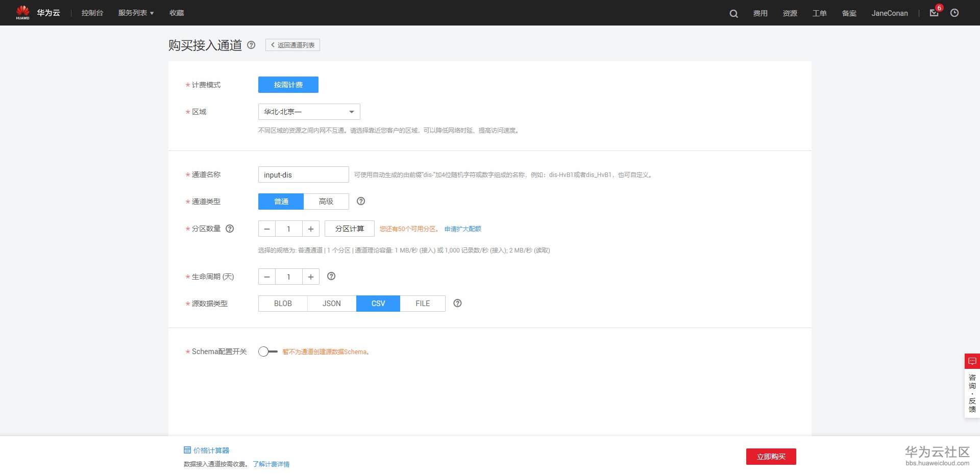980x476 pixels.
Task: Select 高级 channel type
Action: pyautogui.click(x=326, y=202)
